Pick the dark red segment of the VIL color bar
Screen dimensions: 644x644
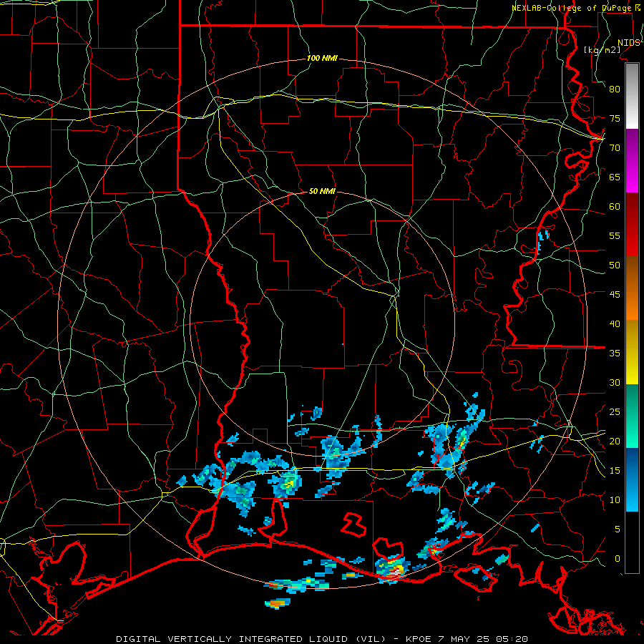pyautogui.click(x=632, y=225)
